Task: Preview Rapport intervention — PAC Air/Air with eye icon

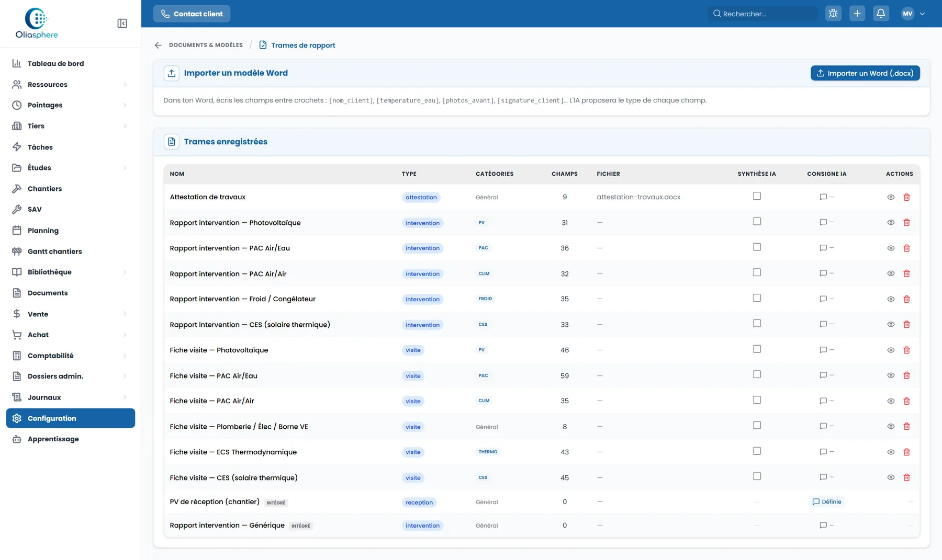Action: [x=891, y=273]
